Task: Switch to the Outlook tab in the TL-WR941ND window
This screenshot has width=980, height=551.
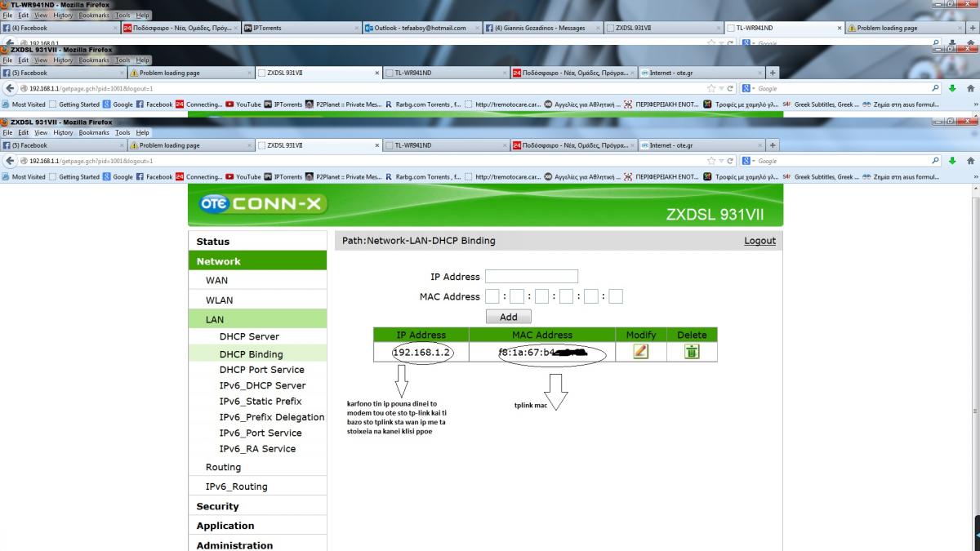Action: coord(421,28)
